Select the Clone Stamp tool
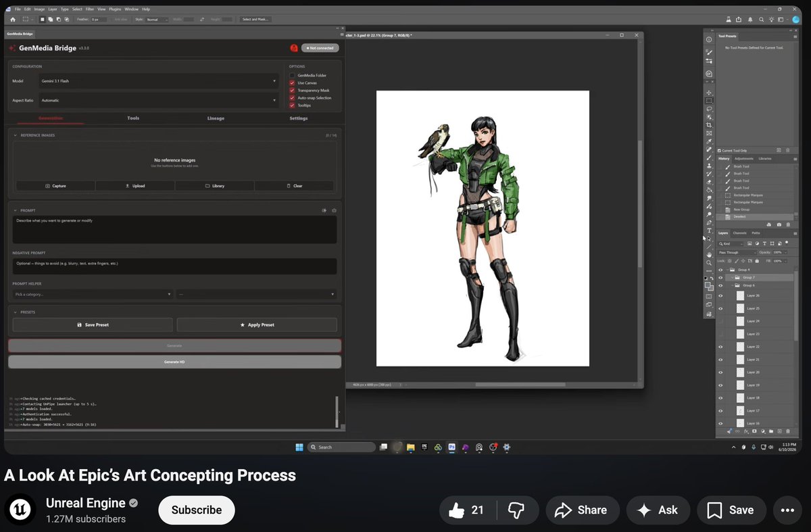The height and width of the screenshot is (532, 811). point(709,166)
